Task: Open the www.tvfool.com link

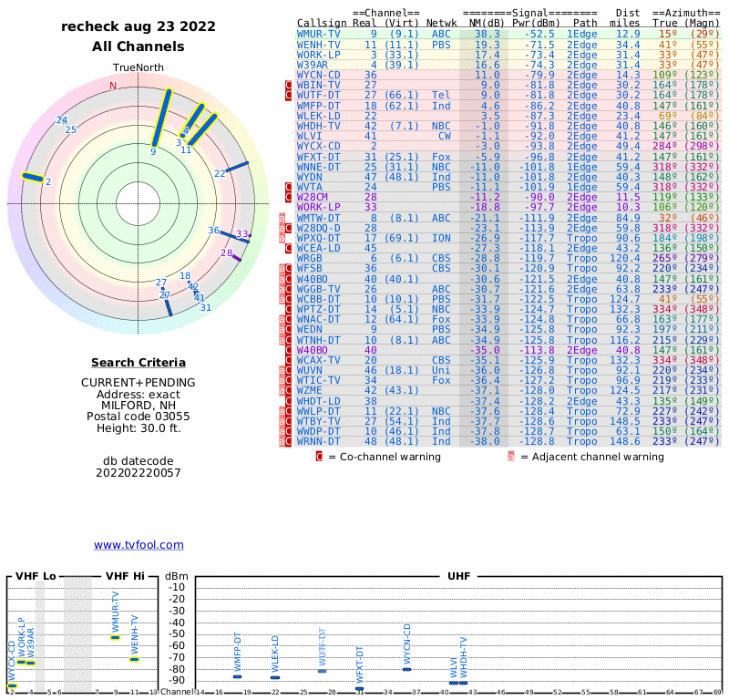Action: pyautogui.click(x=139, y=545)
